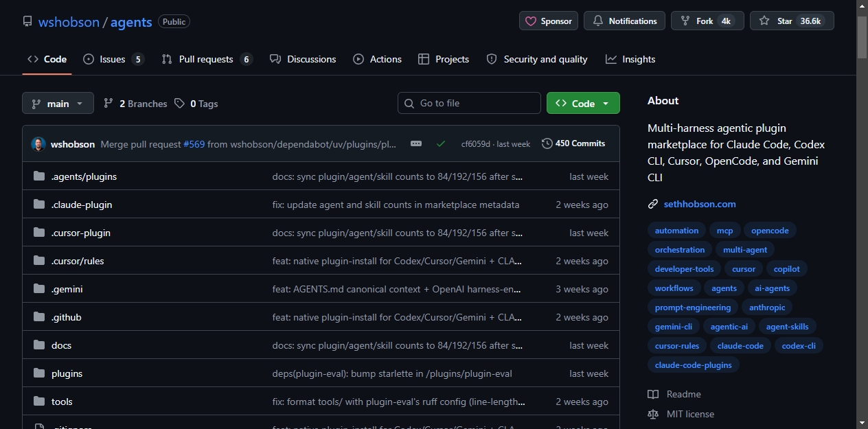Expand the green Code dropdown button
This screenshot has width=868, height=429.
coord(583,103)
